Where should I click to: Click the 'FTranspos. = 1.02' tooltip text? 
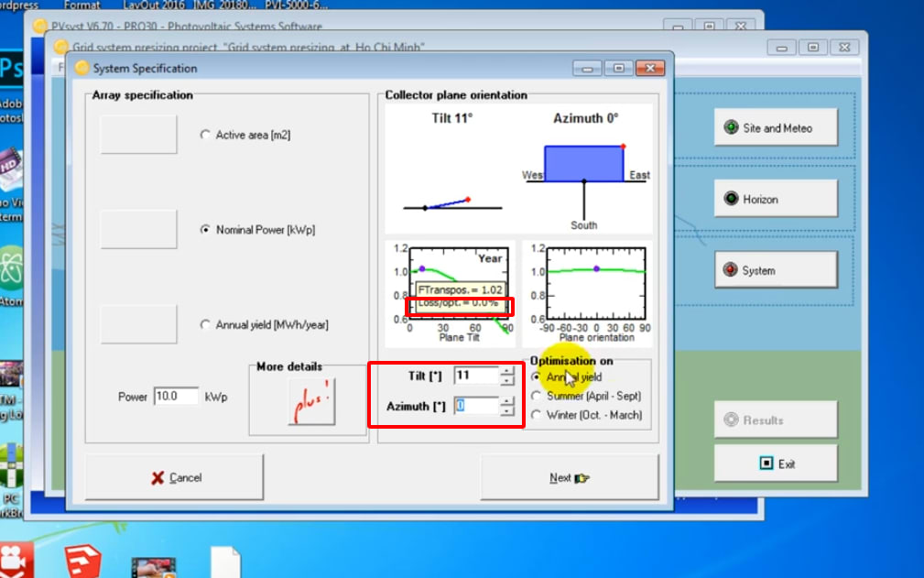461,289
